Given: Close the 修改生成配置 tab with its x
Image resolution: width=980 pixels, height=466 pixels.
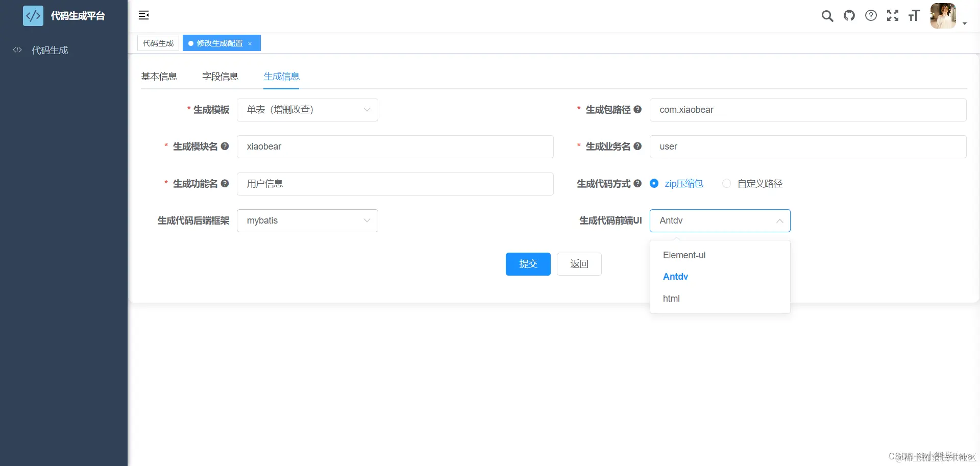Looking at the screenshot, I should (x=250, y=44).
